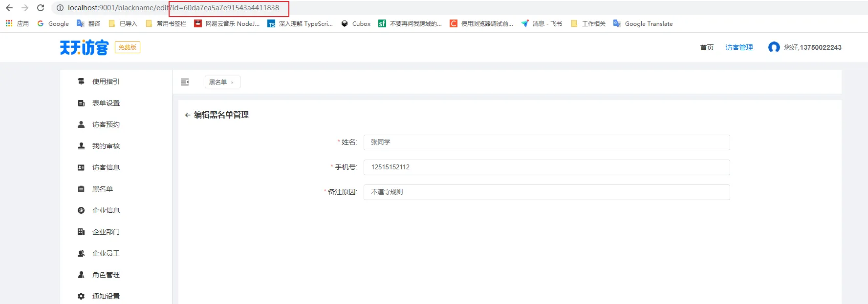Screen dimensions: 868x304
Task: Click the 企业员工 staff icon
Action: pyautogui.click(x=81, y=253)
